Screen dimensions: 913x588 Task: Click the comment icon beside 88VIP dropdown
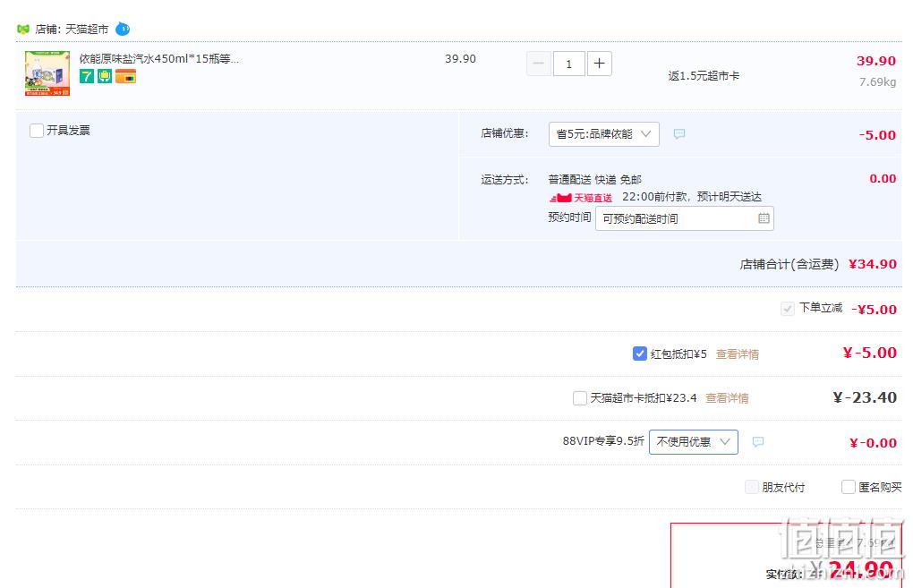[757, 442]
